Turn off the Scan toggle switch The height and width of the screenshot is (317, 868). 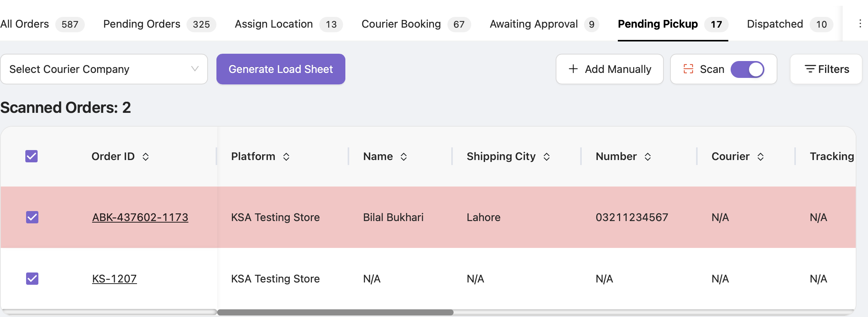click(x=748, y=69)
